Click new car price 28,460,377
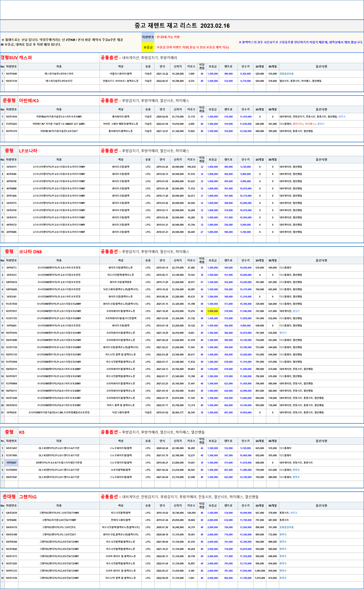364x589 pixels. pyautogui.click(x=178, y=412)
